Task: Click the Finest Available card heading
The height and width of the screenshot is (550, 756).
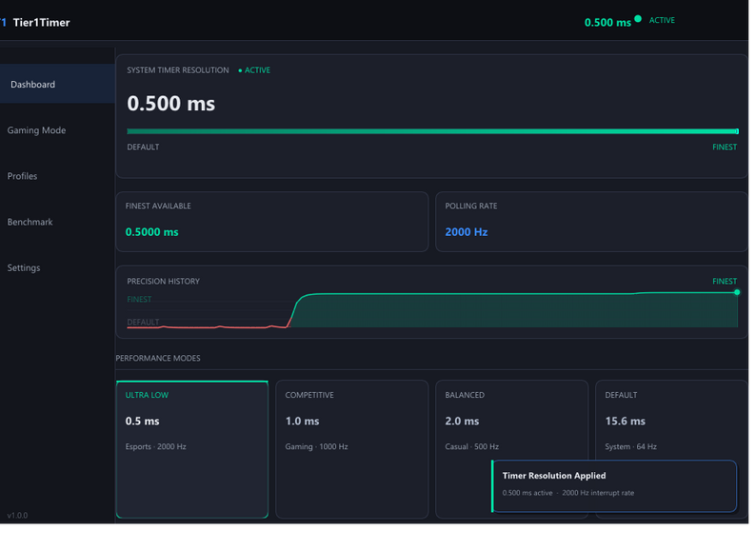Action: coord(158,206)
